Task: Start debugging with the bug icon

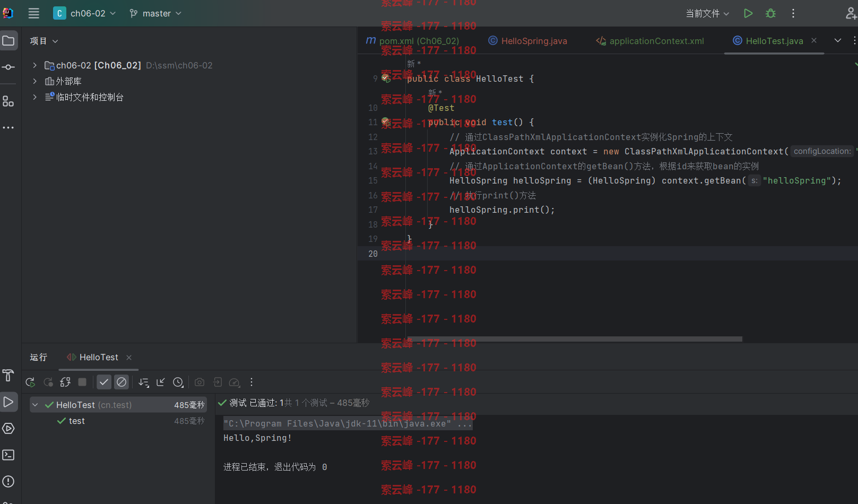Action: tap(770, 13)
